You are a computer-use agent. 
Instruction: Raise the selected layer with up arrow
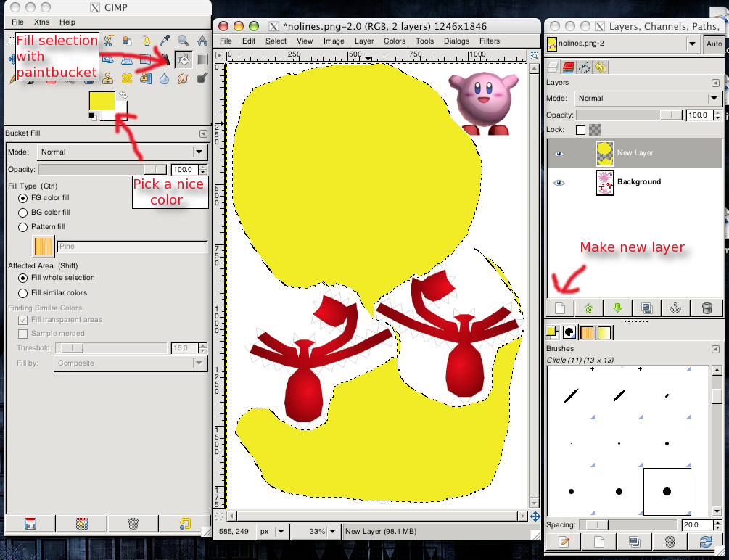[588, 308]
